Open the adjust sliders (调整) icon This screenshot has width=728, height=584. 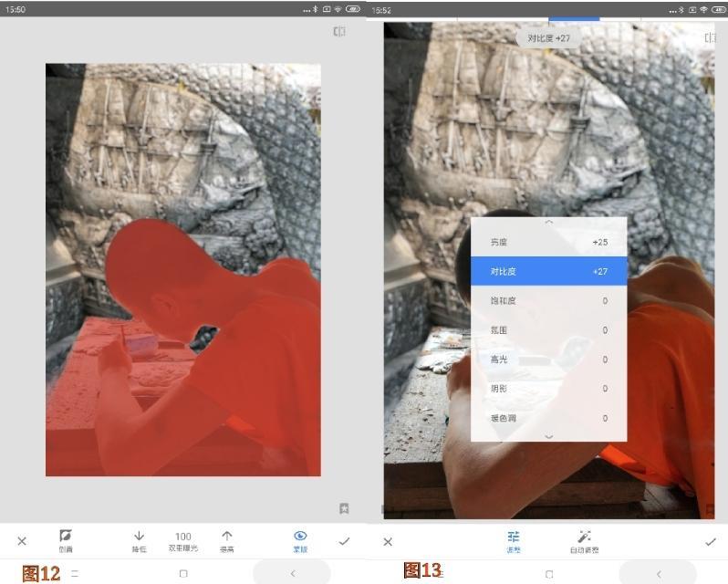514,542
